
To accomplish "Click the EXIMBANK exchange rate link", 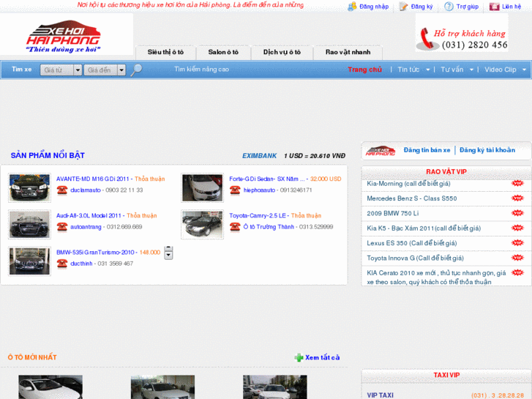I will 260,156.
